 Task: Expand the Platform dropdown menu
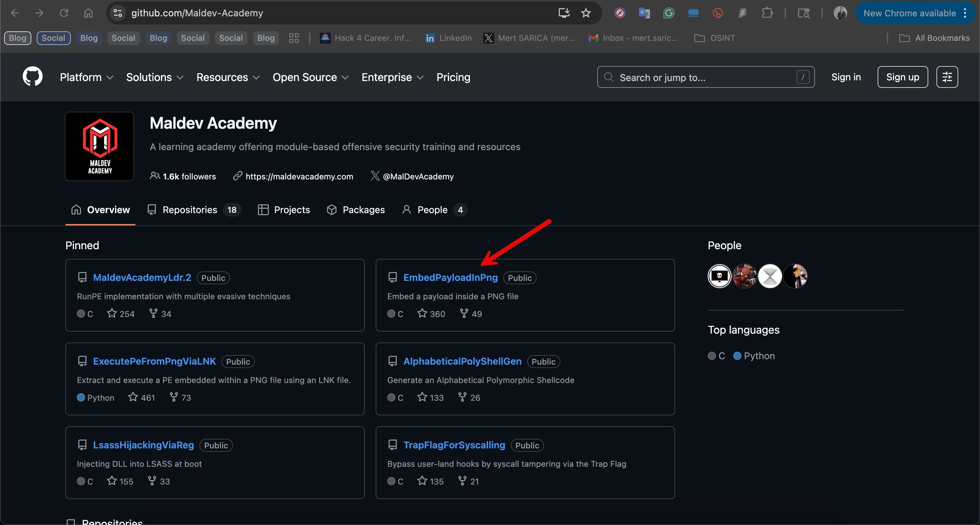click(x=87, y=77)
